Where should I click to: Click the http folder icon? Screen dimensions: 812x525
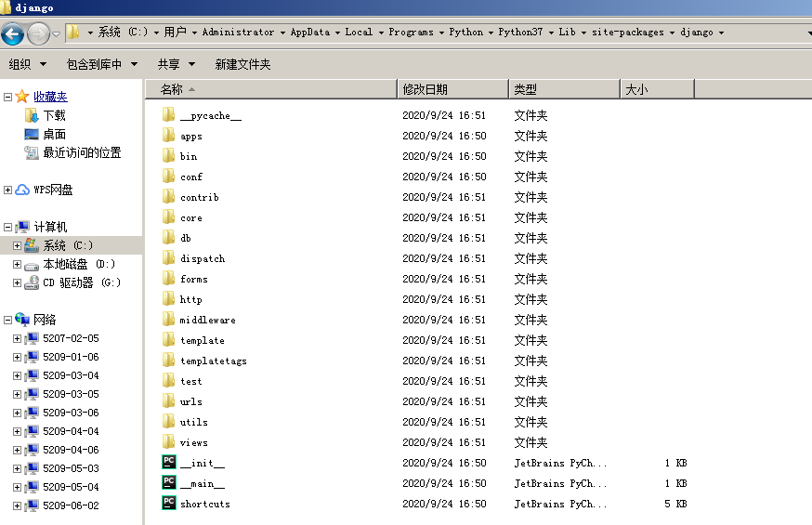pyautogui.click(x=168, y=299)
